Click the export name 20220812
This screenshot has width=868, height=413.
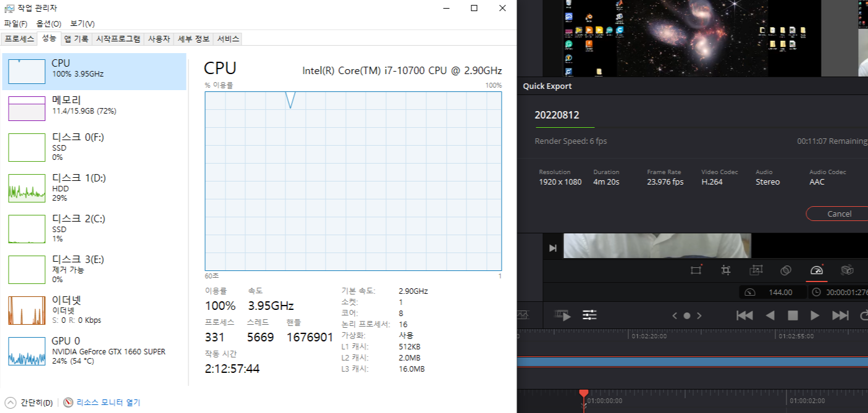(557, 115)
